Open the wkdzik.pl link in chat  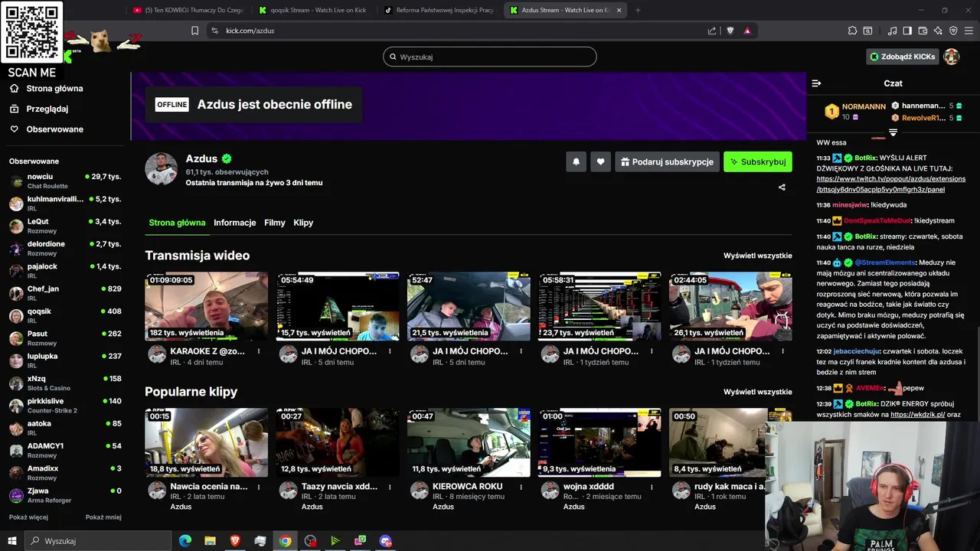[x=917, y=415]
